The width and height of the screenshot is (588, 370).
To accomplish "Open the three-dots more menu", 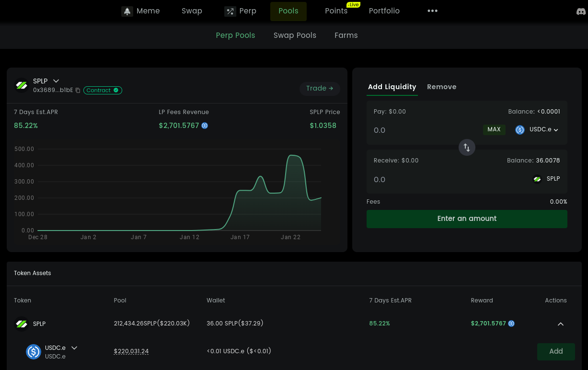I will point(432,11).
